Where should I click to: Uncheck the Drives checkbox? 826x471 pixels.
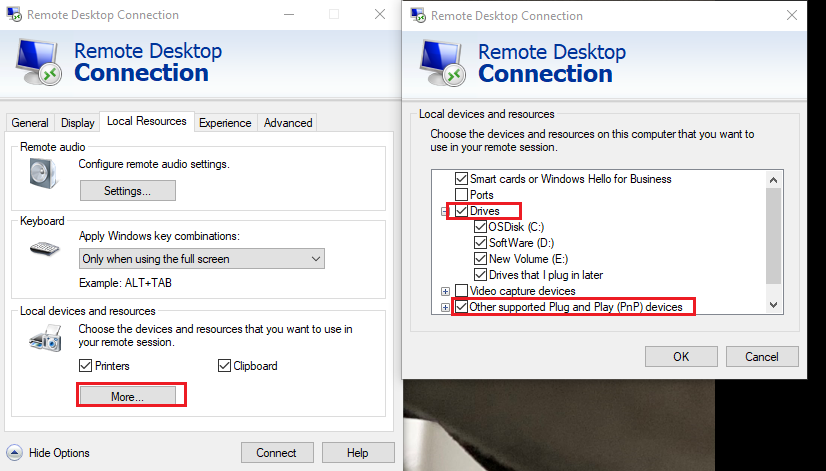461,211
